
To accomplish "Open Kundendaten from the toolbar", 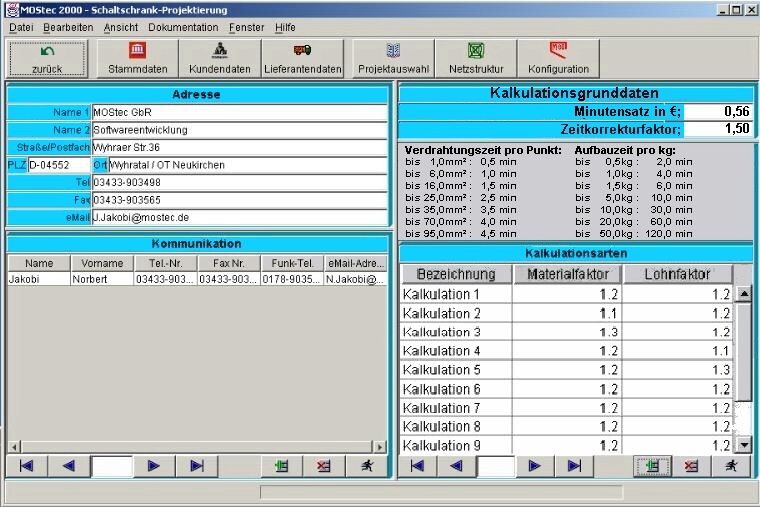I will point(219,58).
